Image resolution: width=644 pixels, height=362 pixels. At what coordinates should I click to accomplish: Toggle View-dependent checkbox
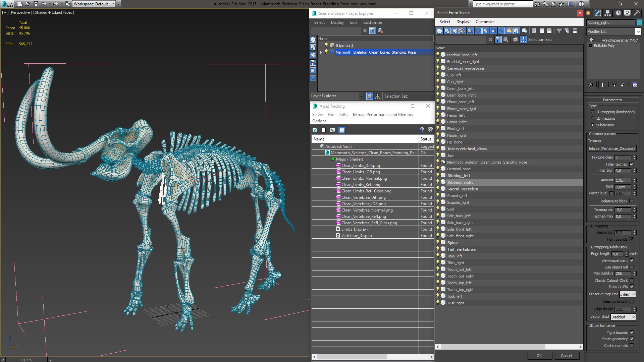(632, 260)
